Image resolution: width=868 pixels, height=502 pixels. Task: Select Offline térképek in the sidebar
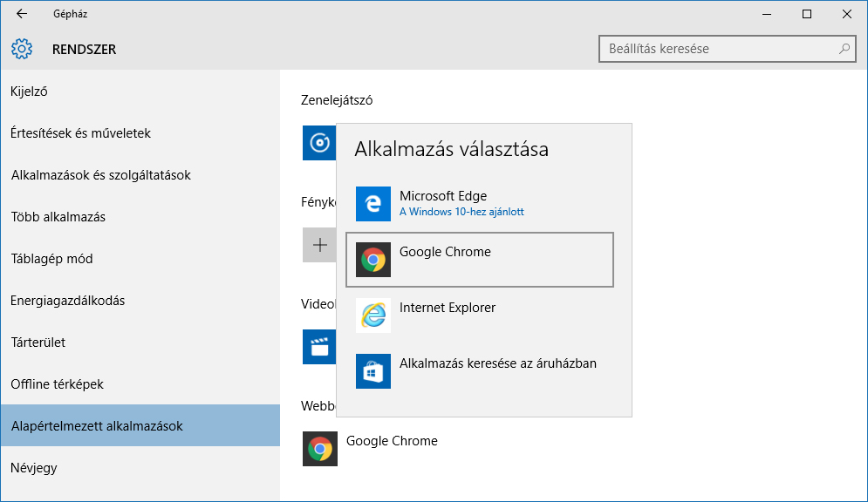tap(58, 384)
